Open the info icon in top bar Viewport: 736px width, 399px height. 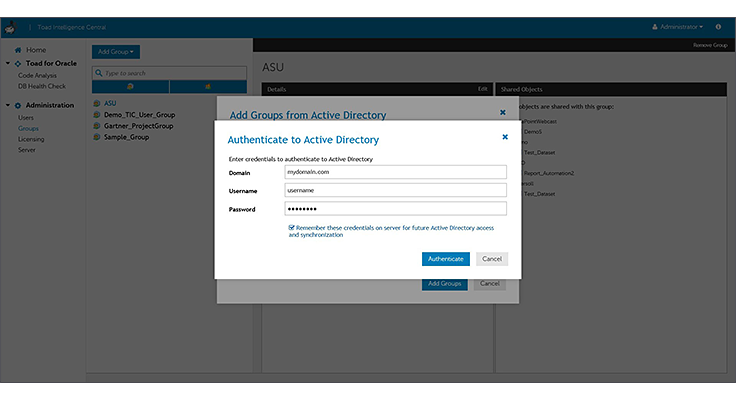click(x=718, y=27)
